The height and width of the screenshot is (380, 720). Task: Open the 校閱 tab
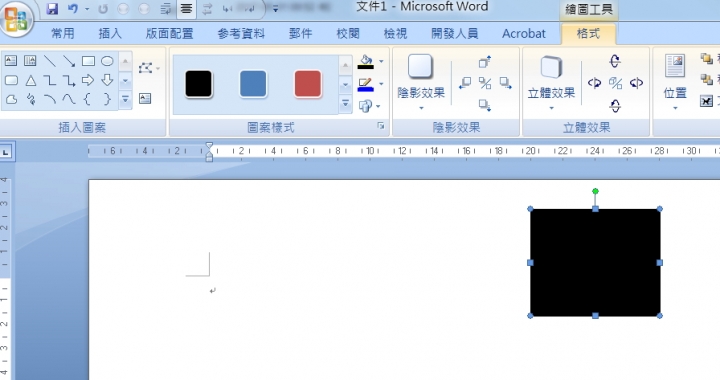click(x=348, y=34)
